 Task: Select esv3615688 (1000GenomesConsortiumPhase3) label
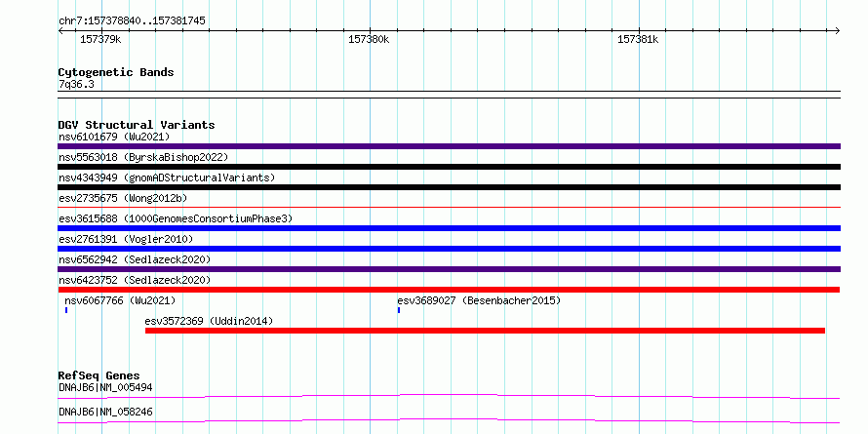coord(176,218)
